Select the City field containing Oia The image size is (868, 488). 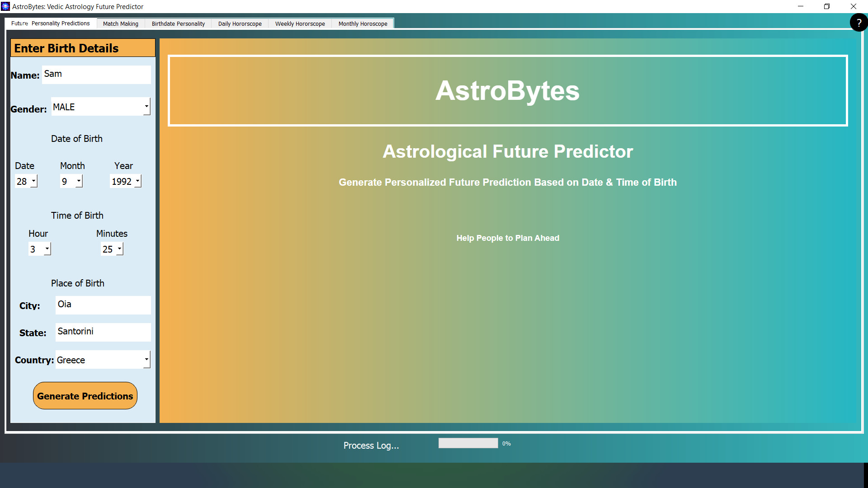click(x=103, y=305)
